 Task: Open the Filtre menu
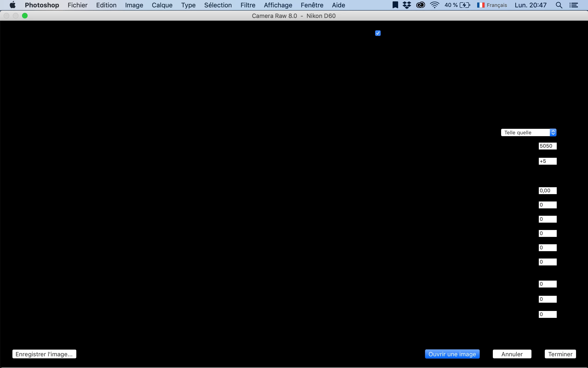click(x=248, y=5)
